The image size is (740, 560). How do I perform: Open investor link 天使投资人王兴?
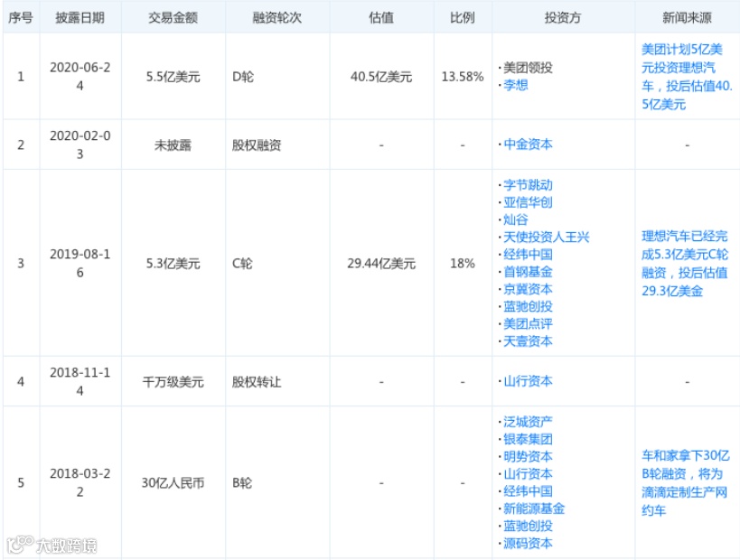tap(546, 237)
